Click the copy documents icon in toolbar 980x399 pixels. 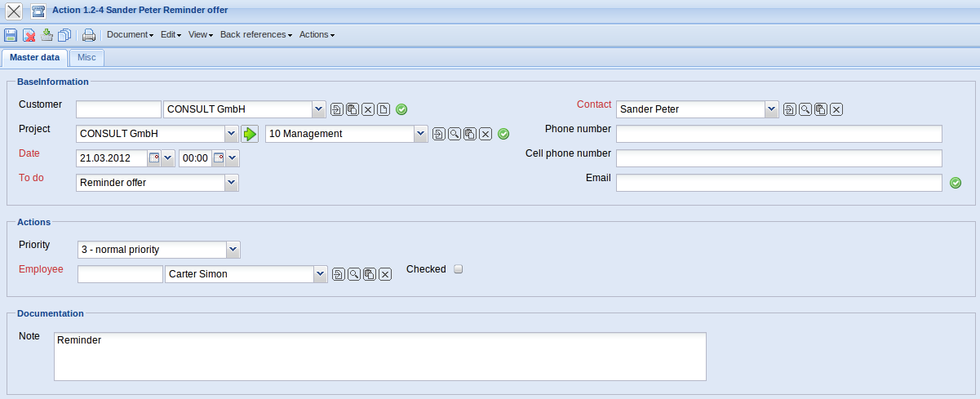coord(64,35)
